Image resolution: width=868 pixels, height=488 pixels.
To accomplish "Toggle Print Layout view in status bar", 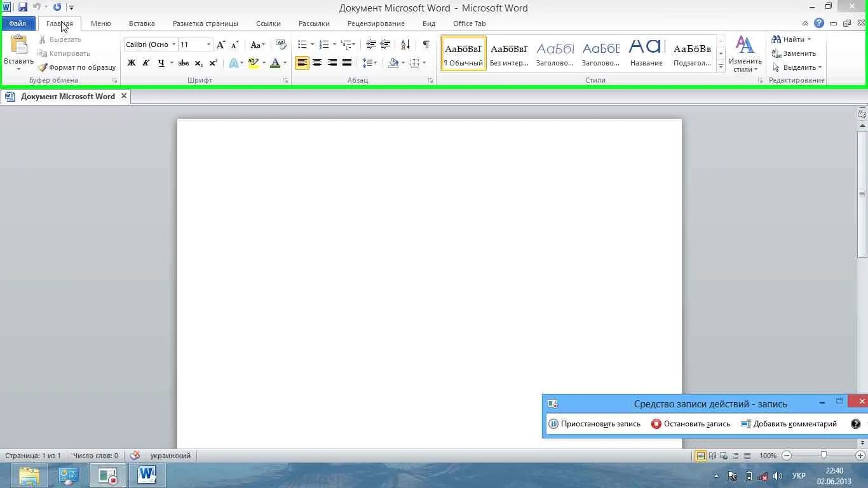I will pos(700,456).
